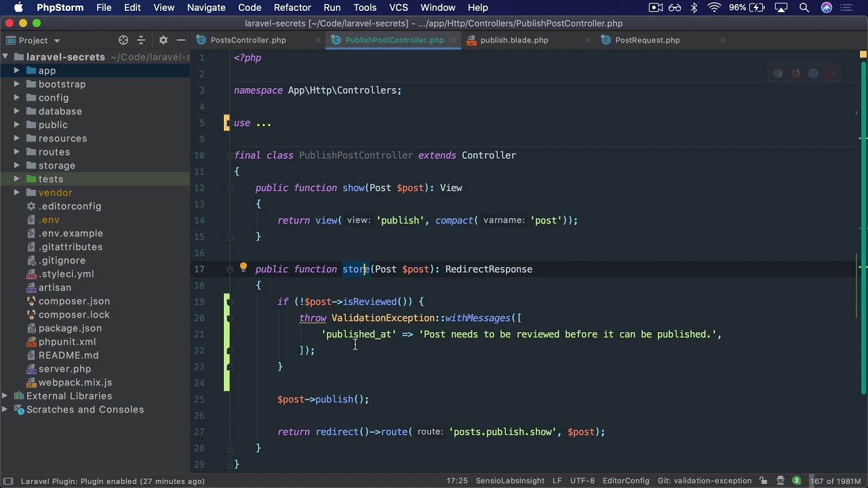Click the yellow lightbulb intention icon
868x488 pixels.
click(x=243, y=268)
